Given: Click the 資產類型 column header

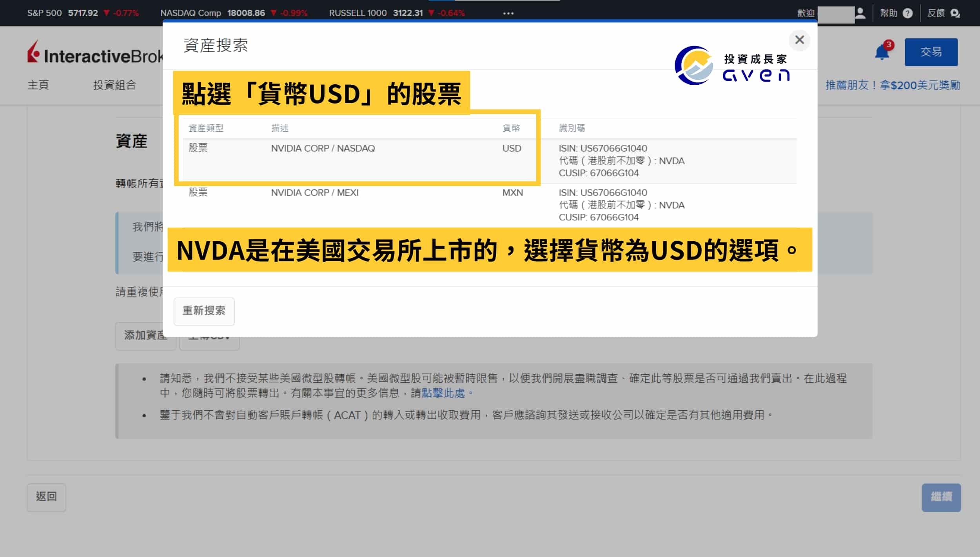Looking at the screenshot, I should point(206,128).
